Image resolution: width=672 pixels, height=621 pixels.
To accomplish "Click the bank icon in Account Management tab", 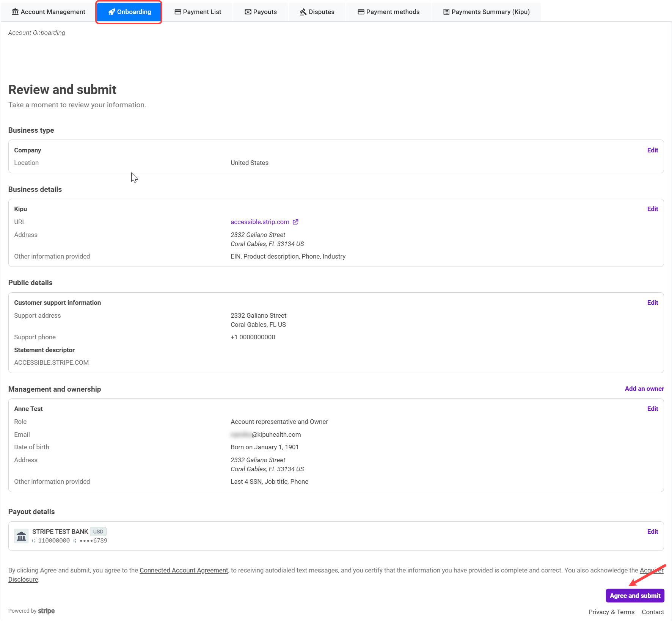I will tap(15, 12).
